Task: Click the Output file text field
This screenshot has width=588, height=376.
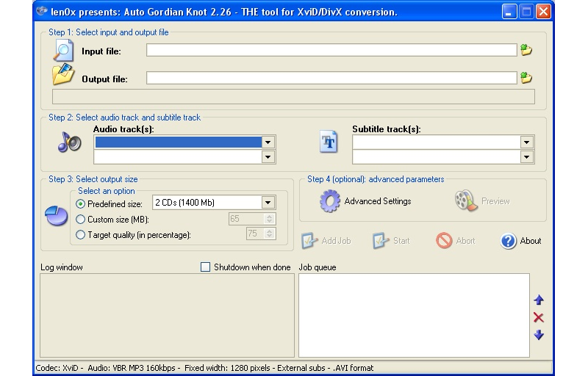Action: click(331, 78)
